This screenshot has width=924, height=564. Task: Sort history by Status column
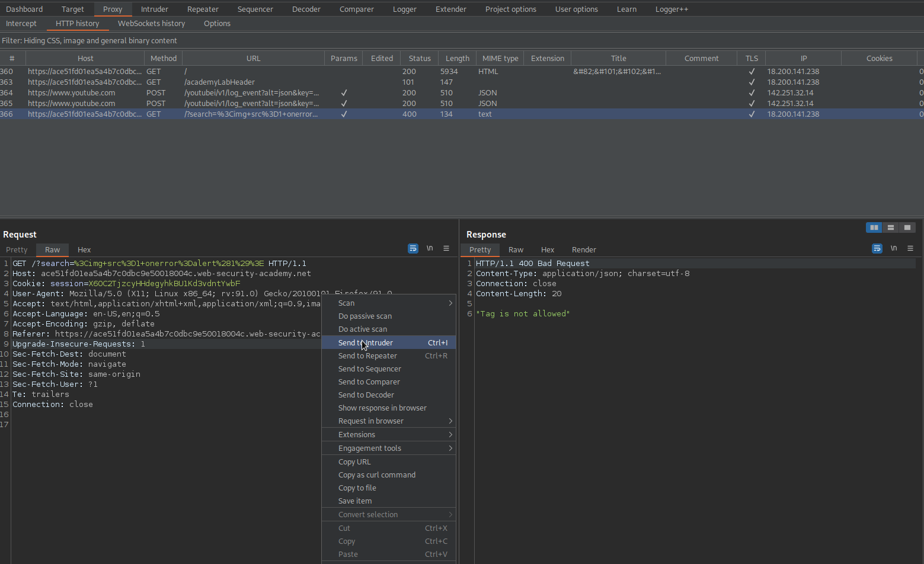point(420,58)
